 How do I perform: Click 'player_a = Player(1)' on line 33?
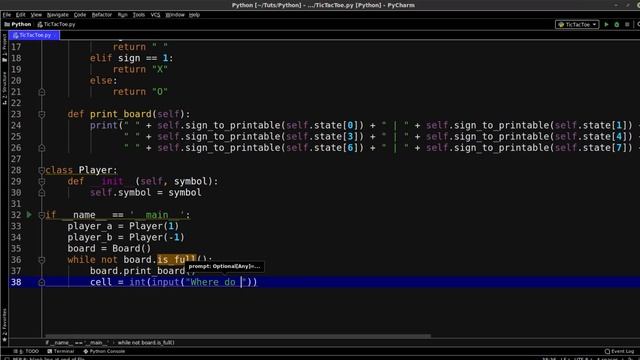123,226
